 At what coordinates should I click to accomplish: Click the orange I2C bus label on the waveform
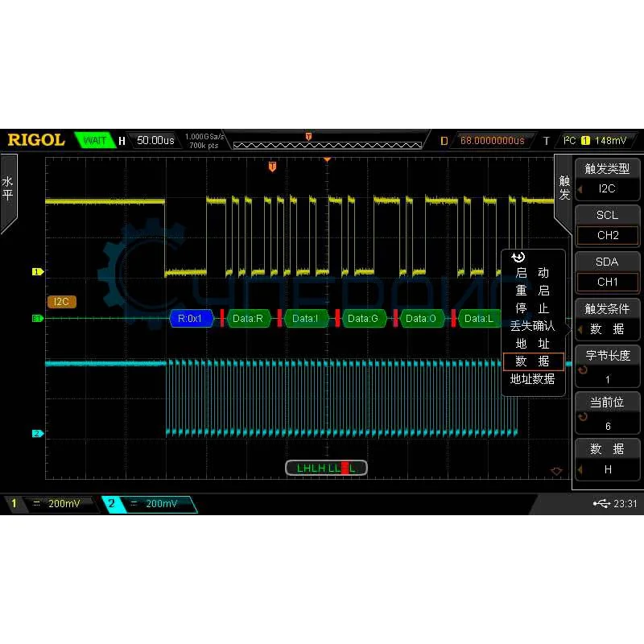[61, 302]
